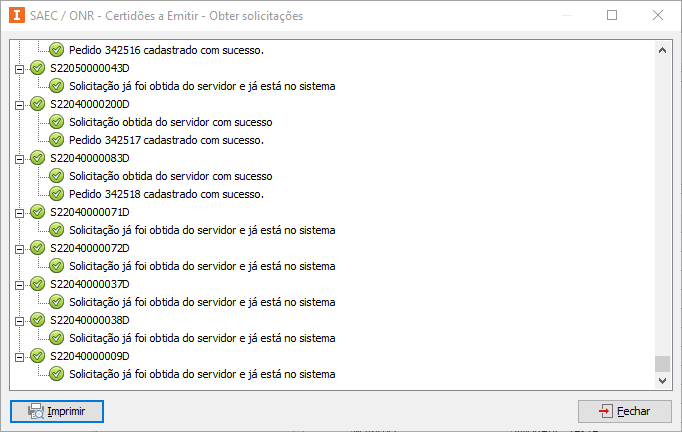Select the S22040000037D request item
The image size is (682, 432).
[90, 284]
